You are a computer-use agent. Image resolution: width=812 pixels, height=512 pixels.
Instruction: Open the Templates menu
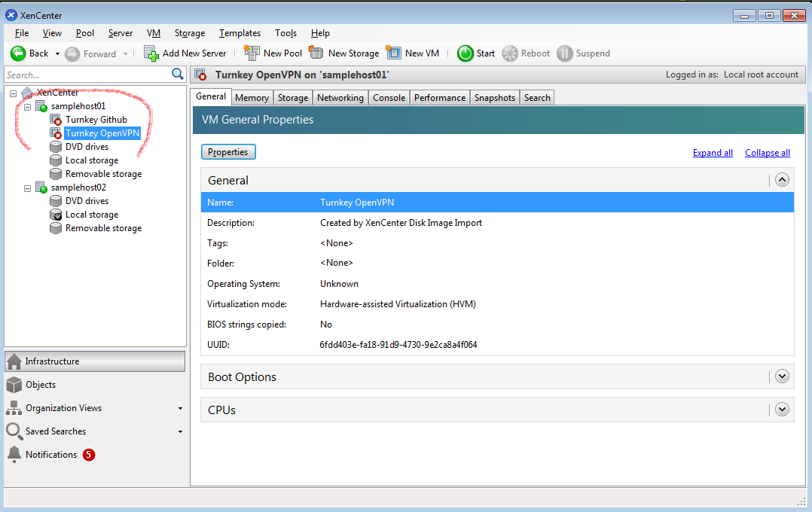click(240, 33)
